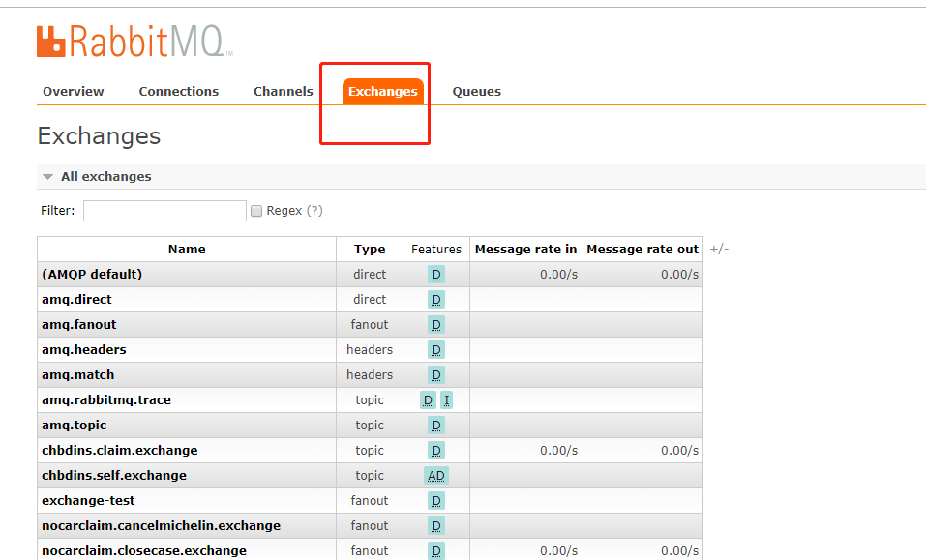Viewport: 926px width, 560px height.
Task: Select the Exchanges tab
Action: coord(382,92)
